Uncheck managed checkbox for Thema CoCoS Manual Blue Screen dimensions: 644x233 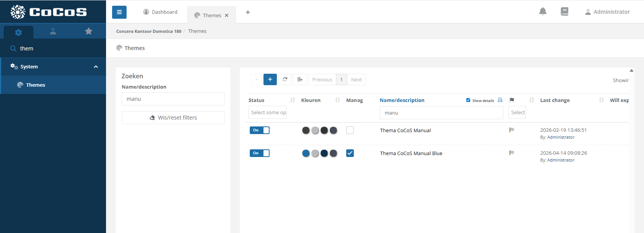(350, 153)
